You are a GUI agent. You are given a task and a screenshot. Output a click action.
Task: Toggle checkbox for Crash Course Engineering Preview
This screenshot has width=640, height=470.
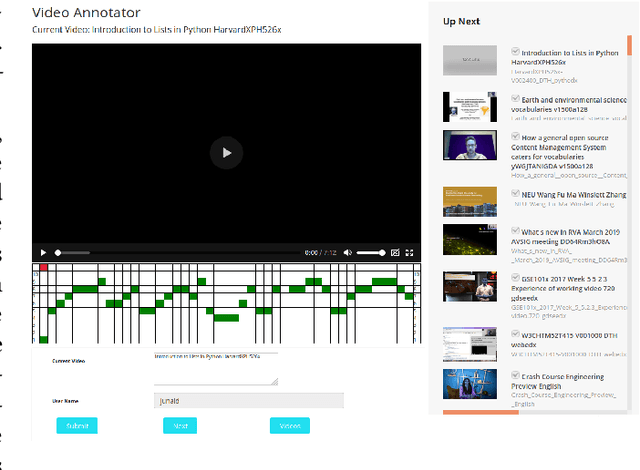[x=516, y=375]
